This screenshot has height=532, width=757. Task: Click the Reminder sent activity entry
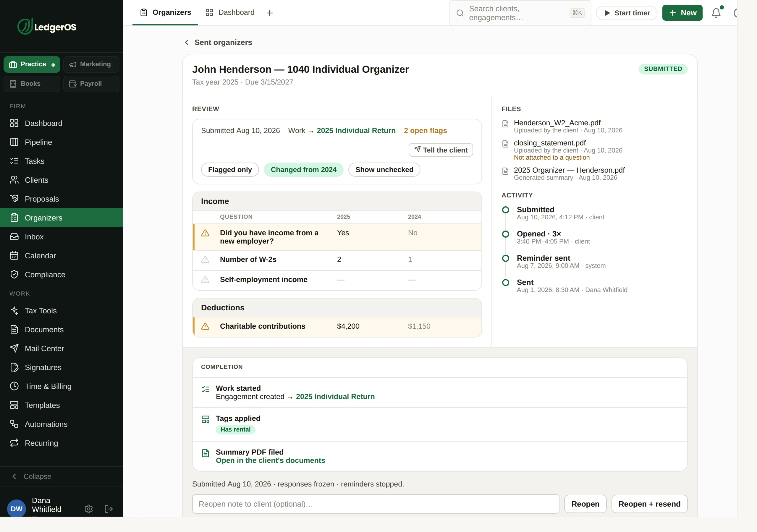561,261
